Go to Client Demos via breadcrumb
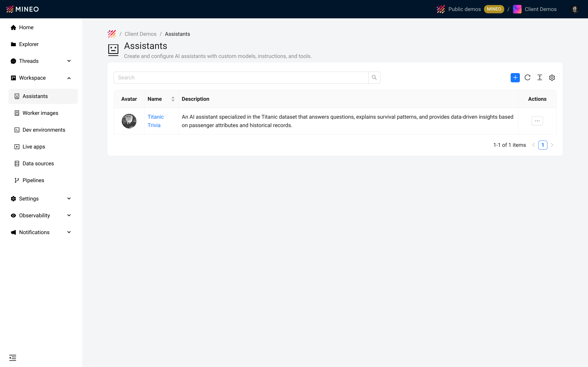This screenshot has width=588, height=367. [140, 34]
